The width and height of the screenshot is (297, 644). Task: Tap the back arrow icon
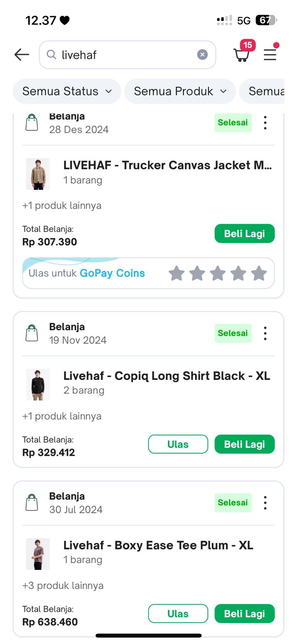point(22,55)
